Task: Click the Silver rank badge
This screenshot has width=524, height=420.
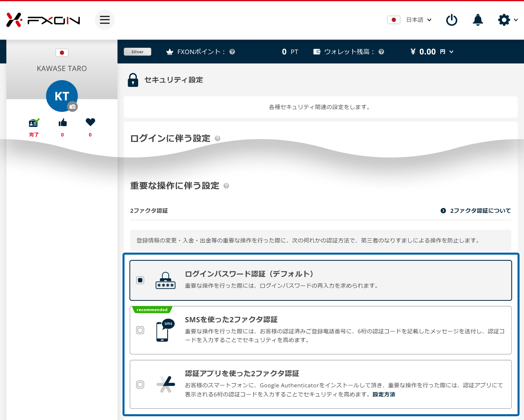Action: pos(137,52)
